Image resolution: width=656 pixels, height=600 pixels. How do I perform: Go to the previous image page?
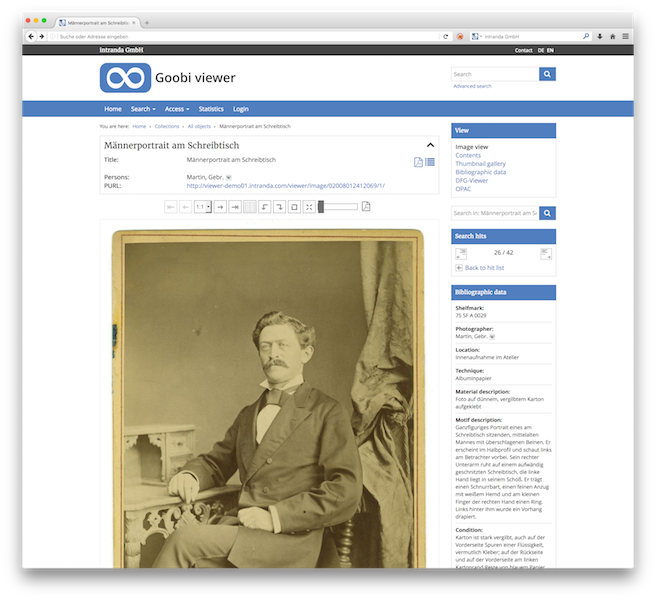click(185, 207)
